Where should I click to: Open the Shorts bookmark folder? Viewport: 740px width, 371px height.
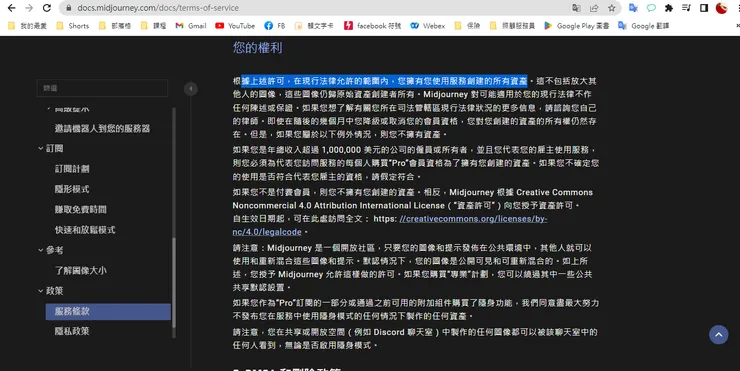coord(73,26)
